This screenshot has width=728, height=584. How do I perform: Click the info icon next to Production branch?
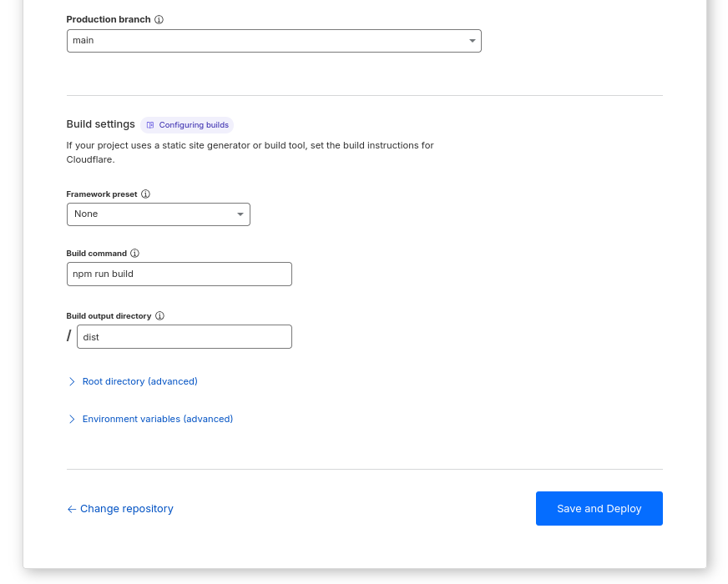click(159, 19)
